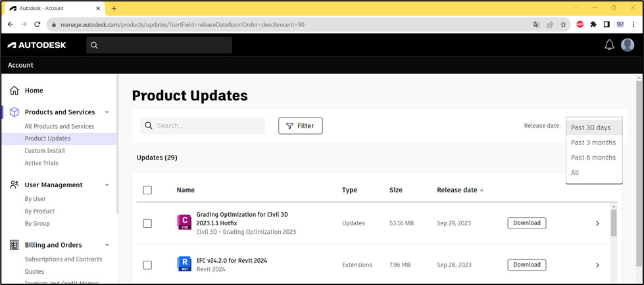Sort by the Name column header
This screenshot has width=644, height=285.
coord(186,190)
